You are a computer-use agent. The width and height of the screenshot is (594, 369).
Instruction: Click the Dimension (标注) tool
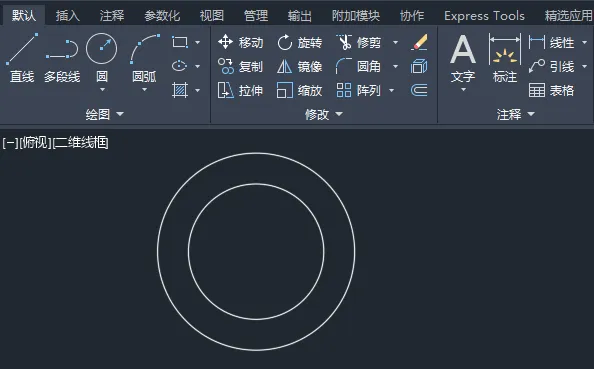coord(505,59)
